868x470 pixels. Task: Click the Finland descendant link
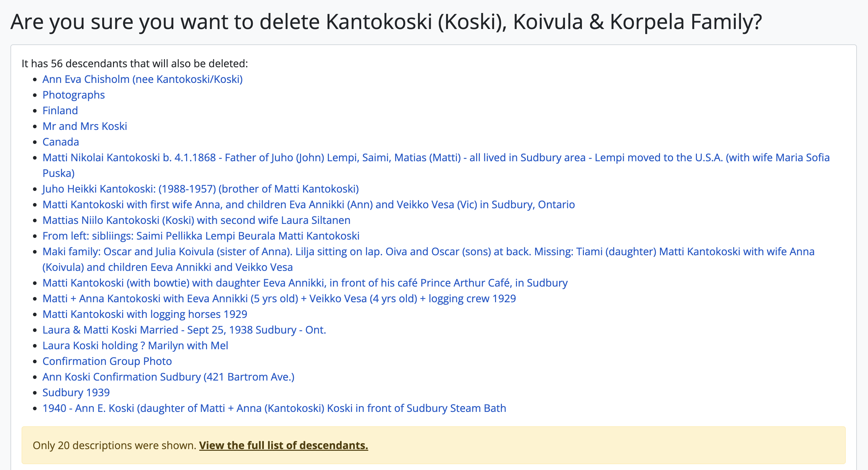(60, 110)
